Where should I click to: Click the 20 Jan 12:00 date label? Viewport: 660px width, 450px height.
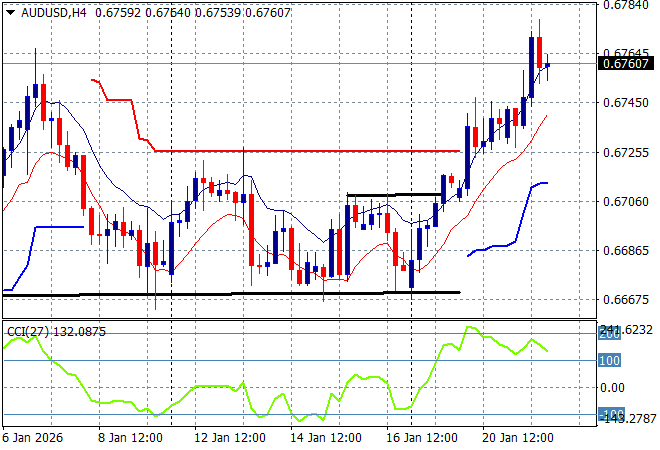pyautogui.click(x=517, y=438)
